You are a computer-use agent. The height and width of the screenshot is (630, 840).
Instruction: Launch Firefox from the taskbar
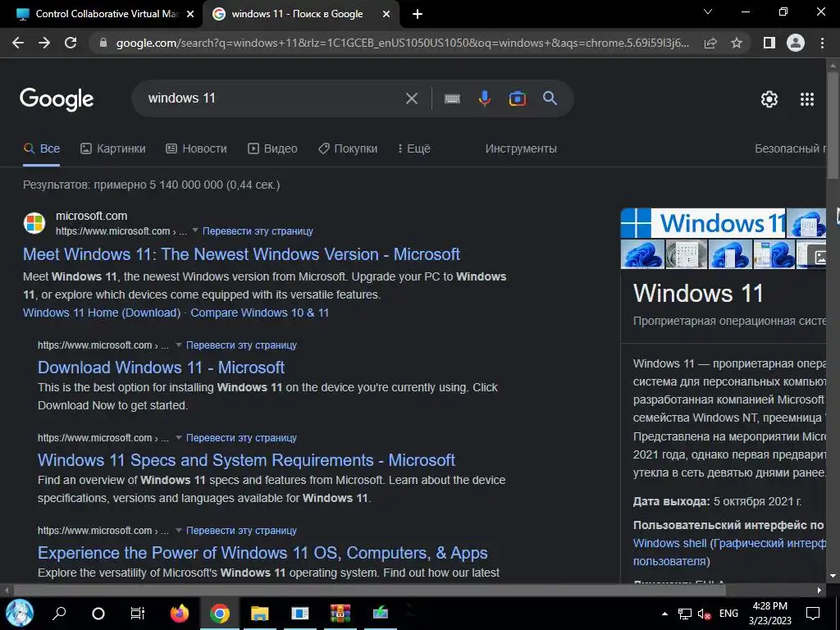180,613
